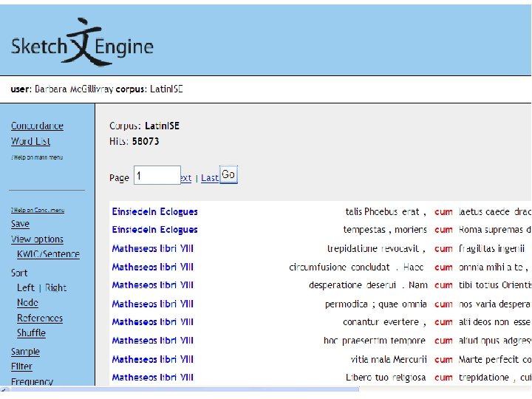Click keyword cum before 'omnia mihi a te'
The width and height of the screenshot is (532, 399).
[443, 267]
